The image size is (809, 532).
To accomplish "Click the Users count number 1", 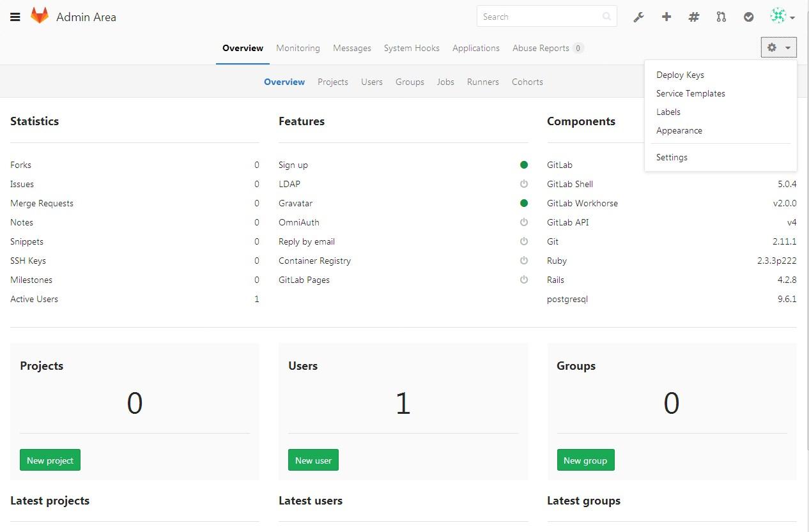I will point(403,404).
